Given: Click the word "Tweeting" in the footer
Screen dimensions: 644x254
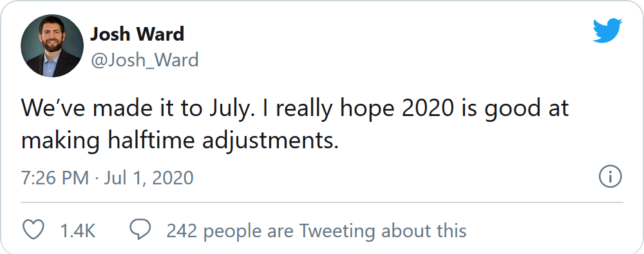Looking at the screenshot, I should [337, 231].
